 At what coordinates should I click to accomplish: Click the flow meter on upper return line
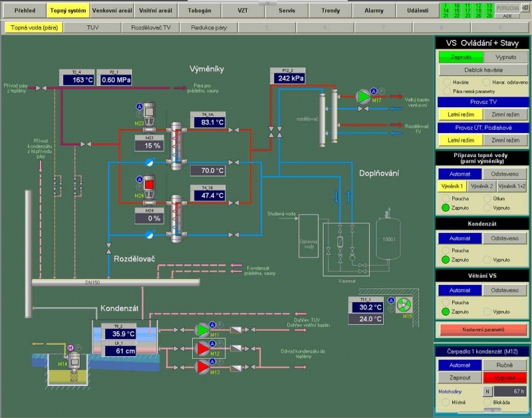(x=150, y=162)
